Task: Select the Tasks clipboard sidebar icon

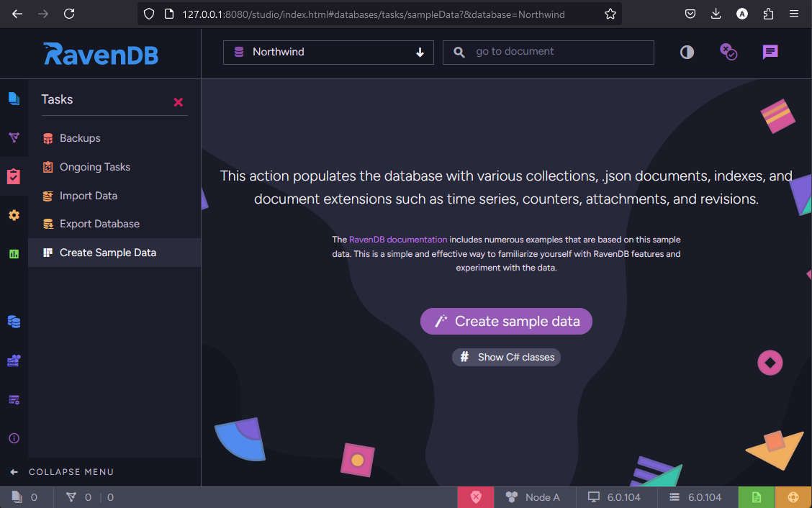Action: 14,176
